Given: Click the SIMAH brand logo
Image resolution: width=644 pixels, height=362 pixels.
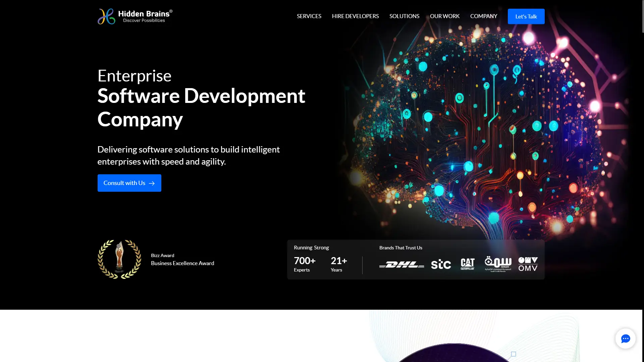Looking at the screenshot, I should 498,264.
